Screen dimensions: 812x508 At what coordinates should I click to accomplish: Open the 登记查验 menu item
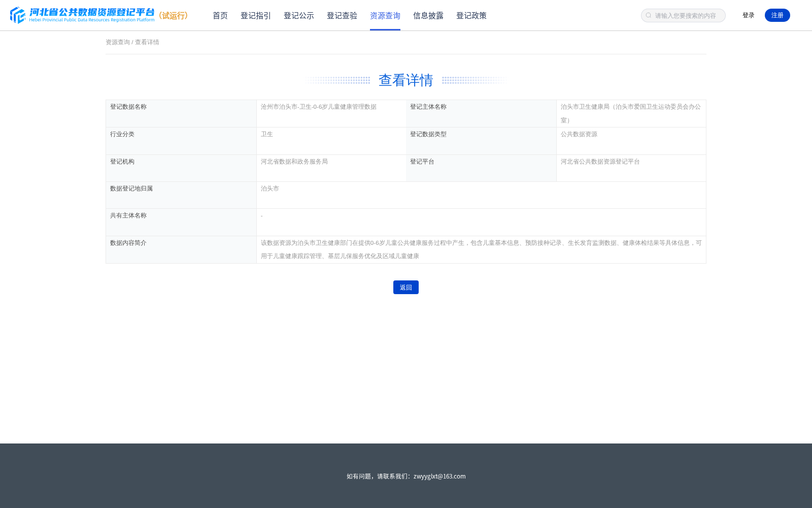(x=342, y=16)
